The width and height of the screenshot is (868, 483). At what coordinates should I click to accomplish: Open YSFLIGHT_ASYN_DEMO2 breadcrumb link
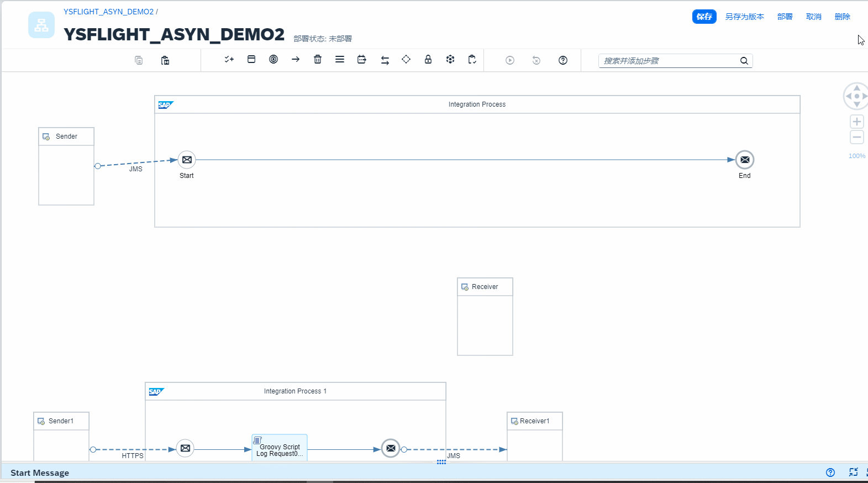[x=108, y=12]
